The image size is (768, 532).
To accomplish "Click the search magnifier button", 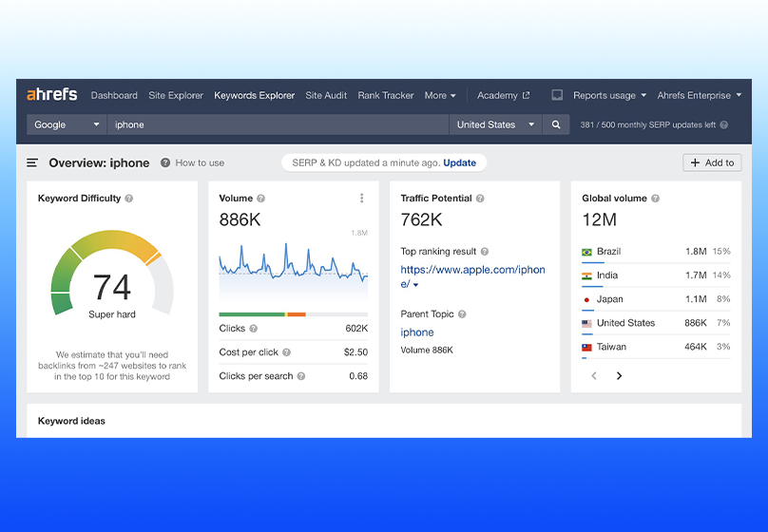I will [x=556, y=124].
